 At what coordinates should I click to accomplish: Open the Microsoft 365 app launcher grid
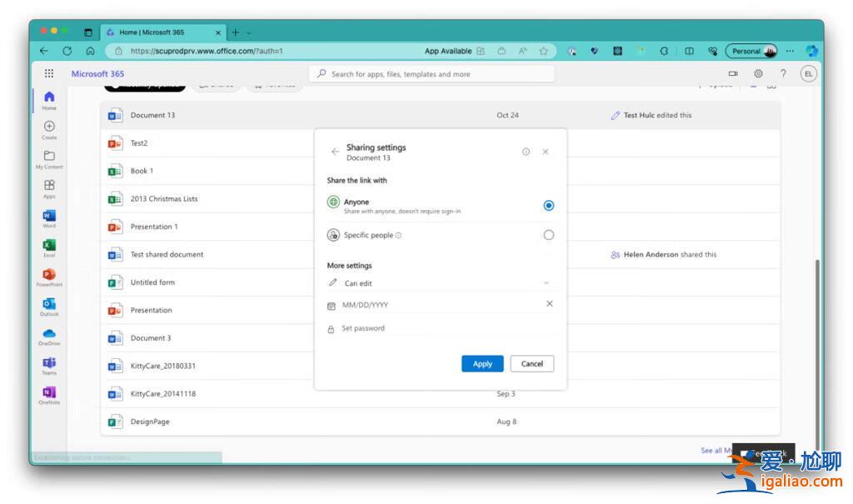(49, 74)
